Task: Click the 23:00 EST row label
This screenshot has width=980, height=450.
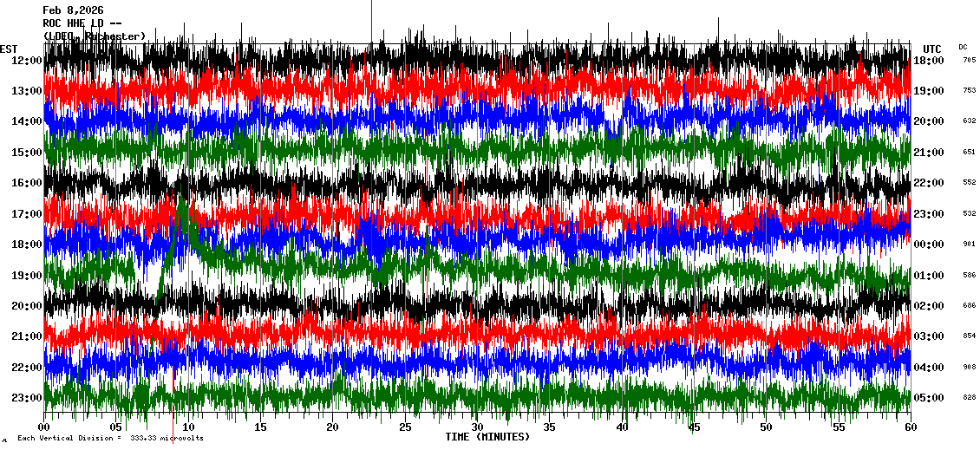Action: click(x=27, y=397)
